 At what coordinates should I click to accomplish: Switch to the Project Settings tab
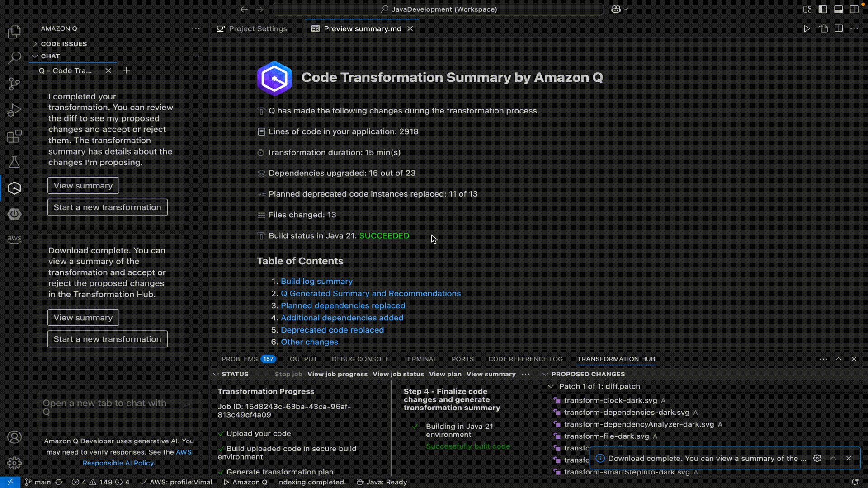pyautogui.click(x=257, y=28)
